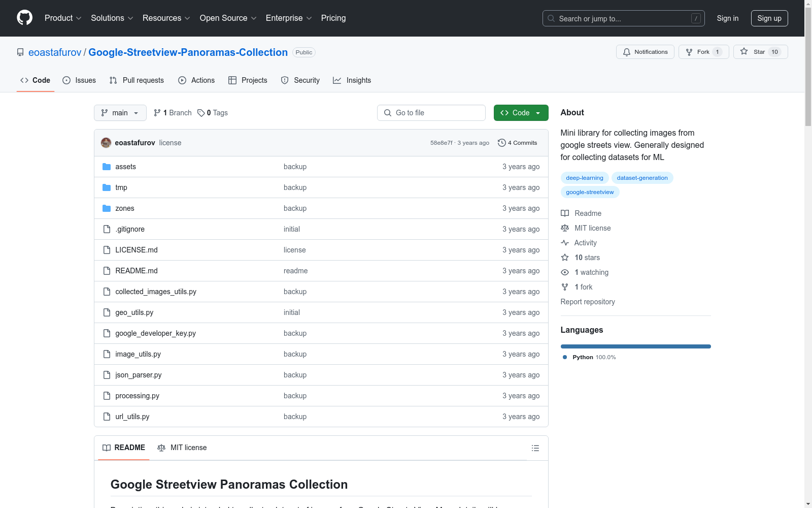
Task: Click the file icon beside LICENSE.md
Action: click(107, 250)
